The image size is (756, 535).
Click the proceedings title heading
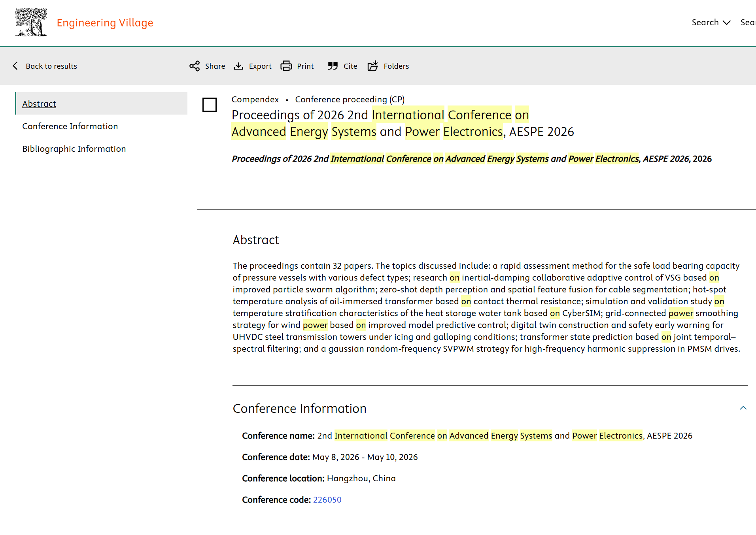coord(403,123)
